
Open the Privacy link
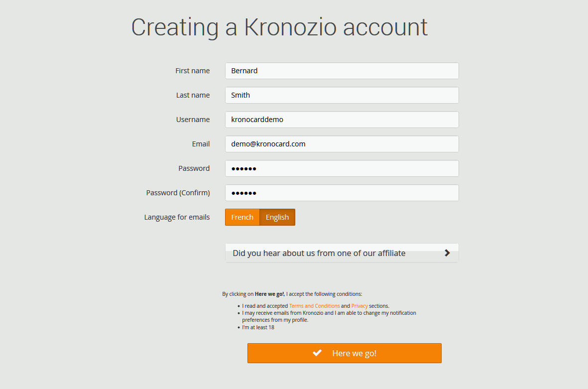coord(359,306)
